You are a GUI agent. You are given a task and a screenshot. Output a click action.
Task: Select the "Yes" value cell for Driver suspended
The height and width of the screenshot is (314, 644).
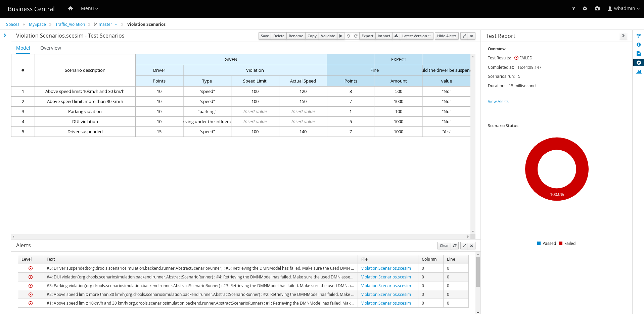[446, 132]
